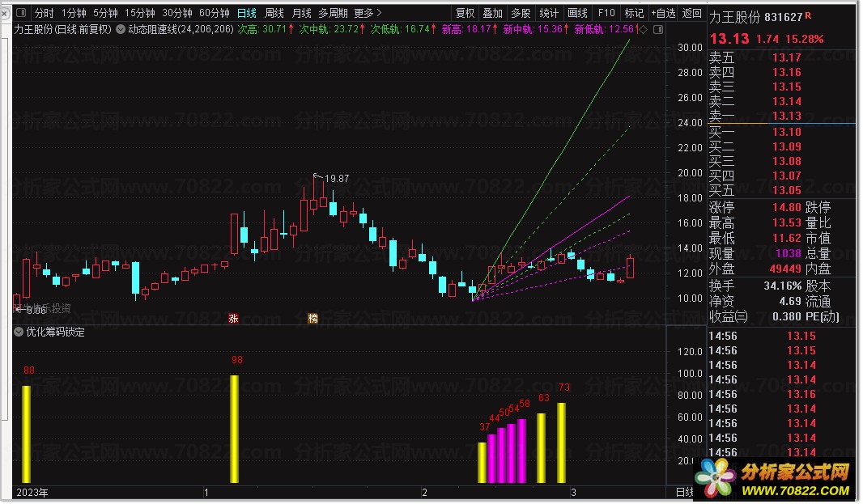Open the 画线 drawing tools button

pos(577,13)
